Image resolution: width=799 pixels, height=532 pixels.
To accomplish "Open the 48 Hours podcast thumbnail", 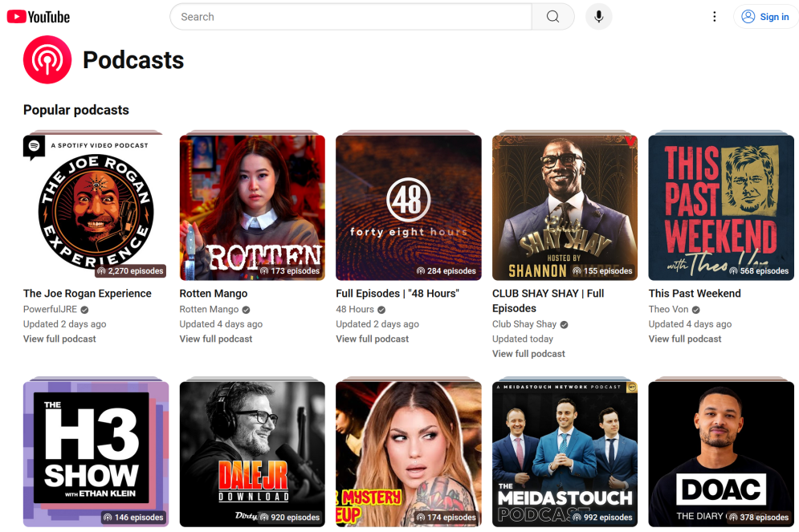I will point(409,208).
